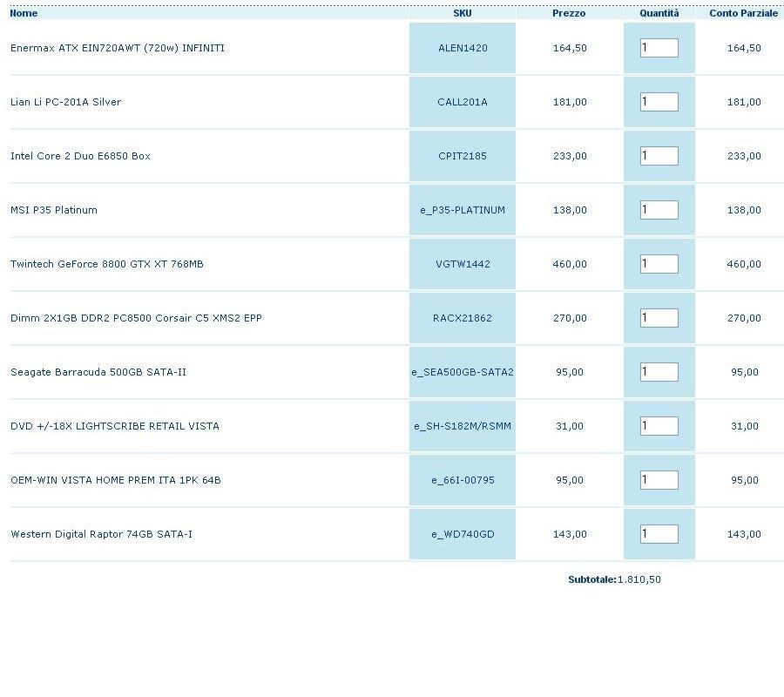Select product name Seagate Barracuda 500GB SATA-II

(x=98, y=372)
